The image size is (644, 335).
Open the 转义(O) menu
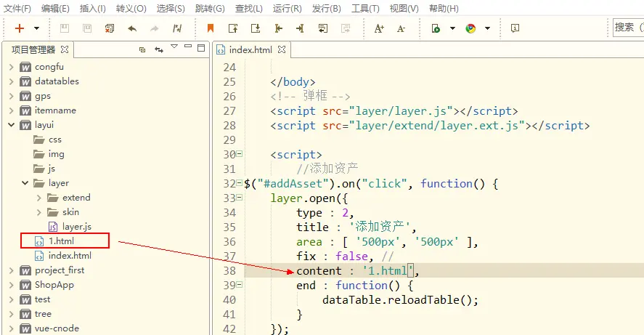(131, 8)
